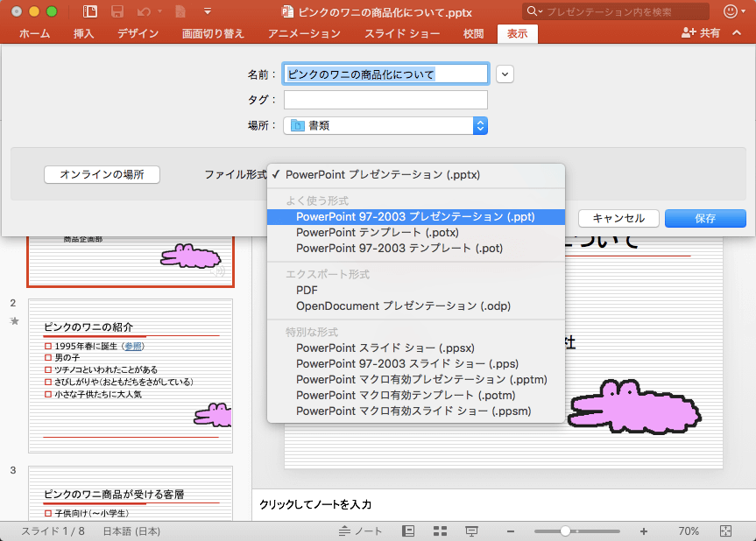Click the タグ tags field

click(x=385, y=100)
